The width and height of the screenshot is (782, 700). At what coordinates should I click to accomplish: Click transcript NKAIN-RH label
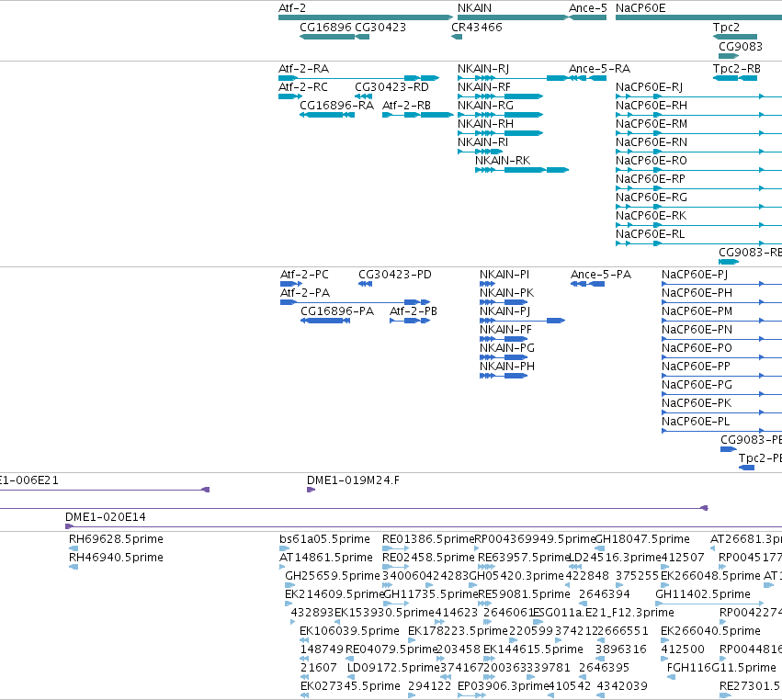point(486,124)
